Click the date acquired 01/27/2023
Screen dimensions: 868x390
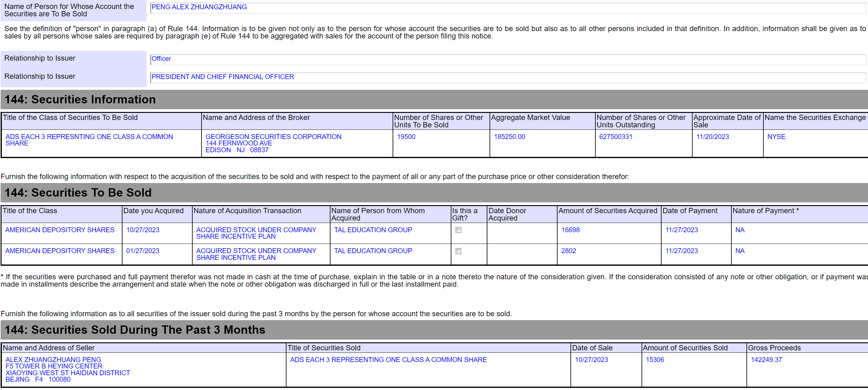pyautogui.click(x=142, y=251)
